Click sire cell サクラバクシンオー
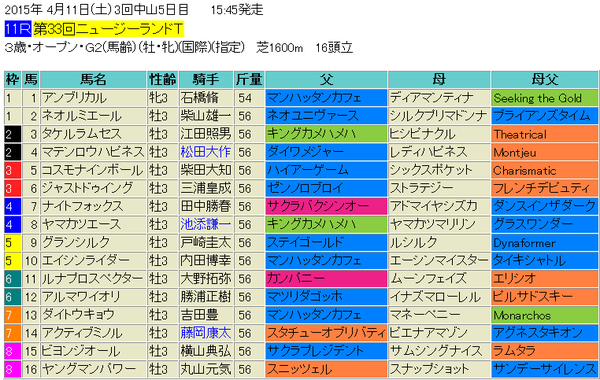Screen dimensions: 600x380 (326, 206)
